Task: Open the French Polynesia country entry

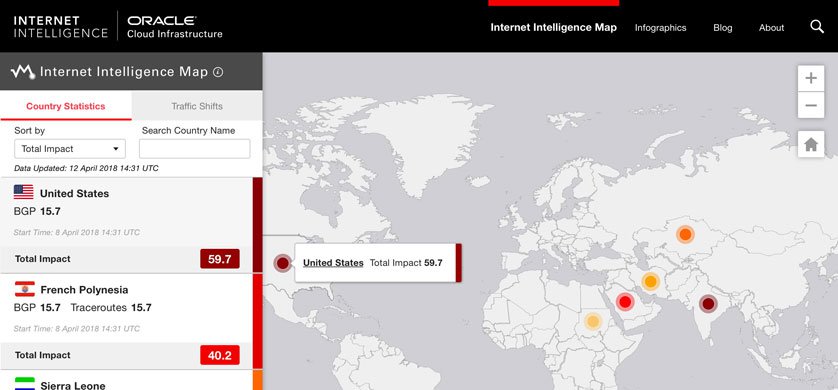Action: pyautogui.click(x=126, y=321)
